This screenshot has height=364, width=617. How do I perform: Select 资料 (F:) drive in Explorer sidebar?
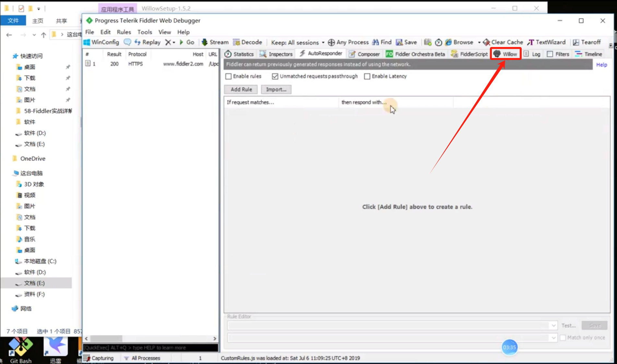pos(34,294)
